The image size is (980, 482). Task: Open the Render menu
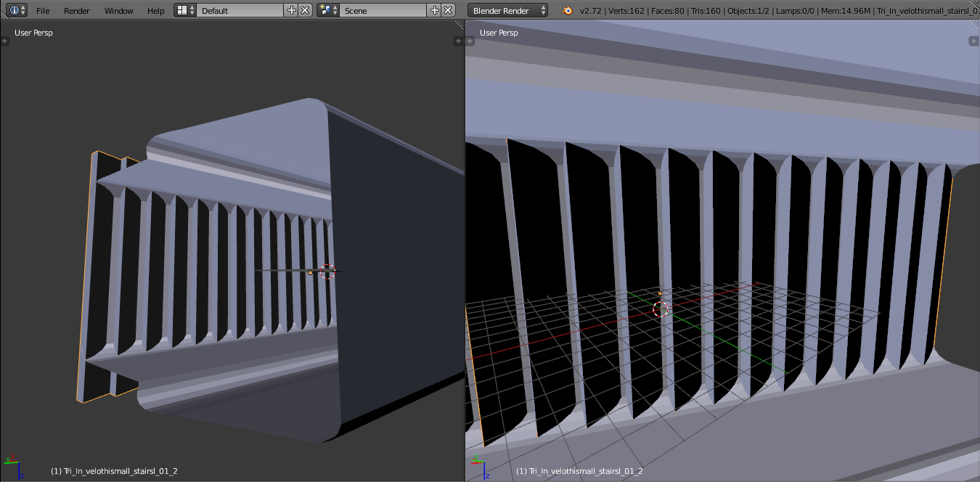pos(77,11)
